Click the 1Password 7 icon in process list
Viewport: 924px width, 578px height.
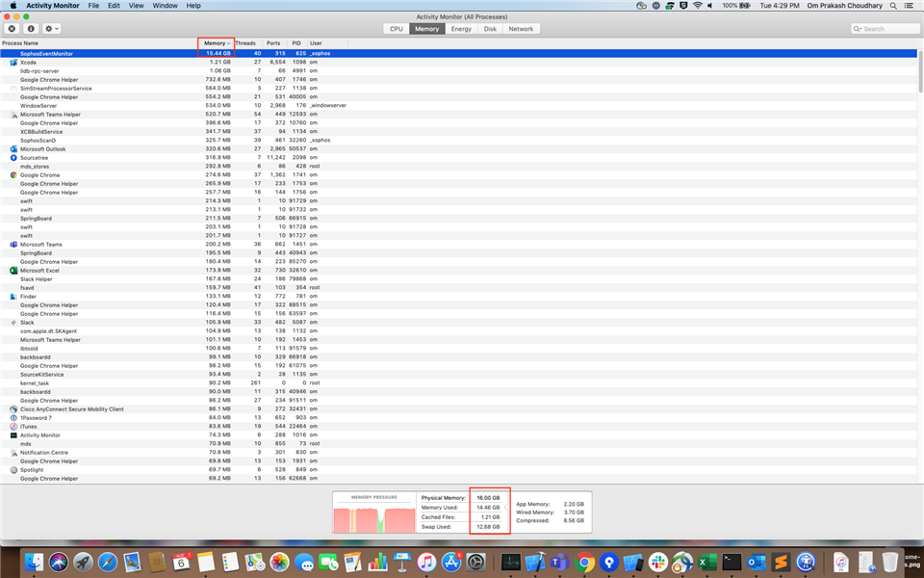pos(13,417)
